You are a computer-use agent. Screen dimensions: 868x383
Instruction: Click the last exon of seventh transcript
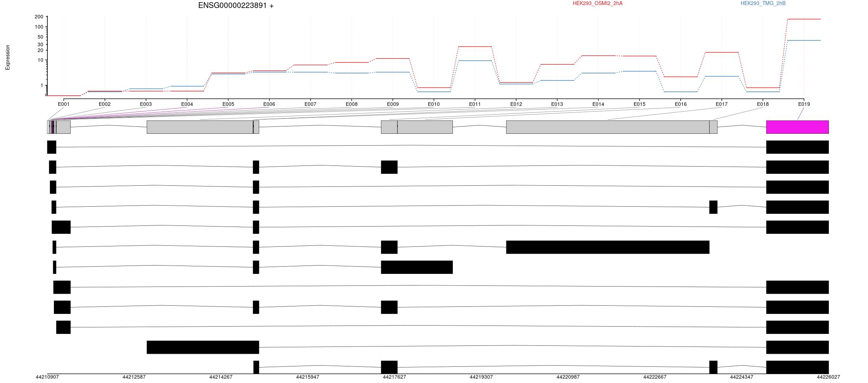point(417,267)
